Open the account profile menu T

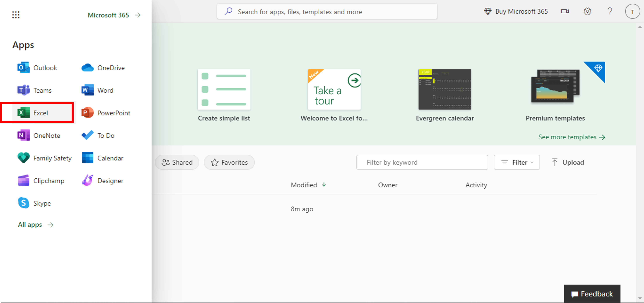coord(632,12)
